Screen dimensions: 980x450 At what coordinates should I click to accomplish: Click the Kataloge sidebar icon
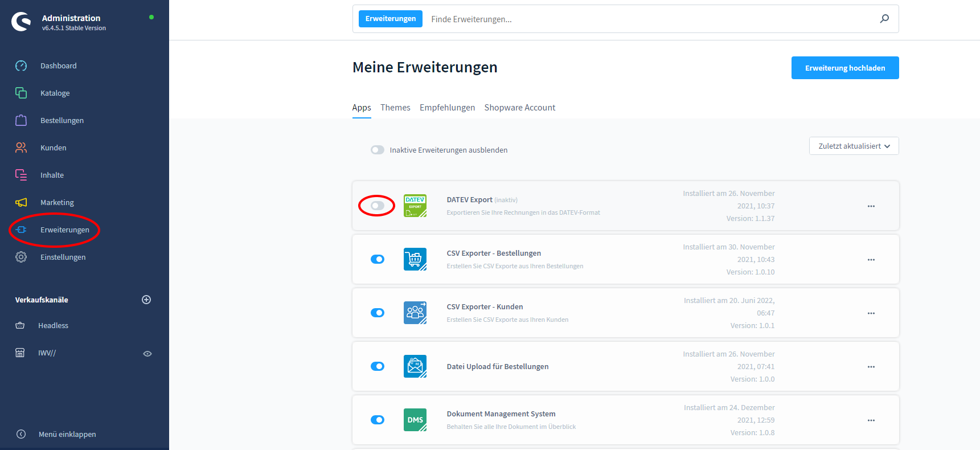21,93
